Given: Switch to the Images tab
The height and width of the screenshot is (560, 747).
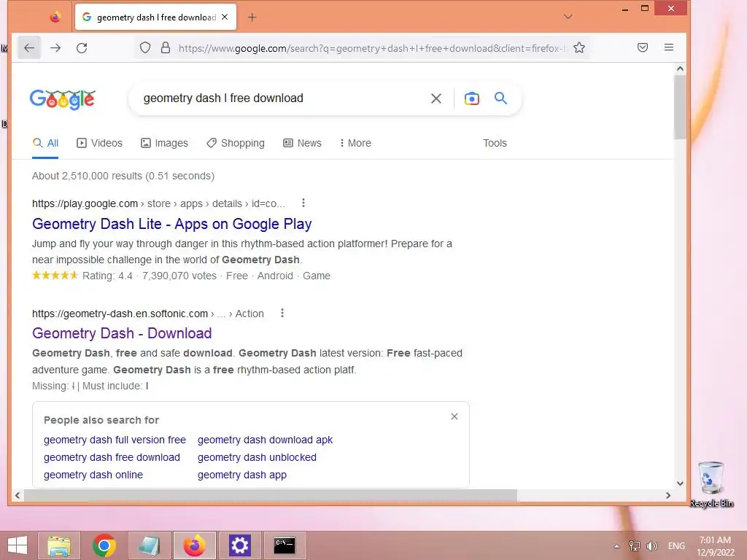Looking at the screenshot, I should 164,143.
